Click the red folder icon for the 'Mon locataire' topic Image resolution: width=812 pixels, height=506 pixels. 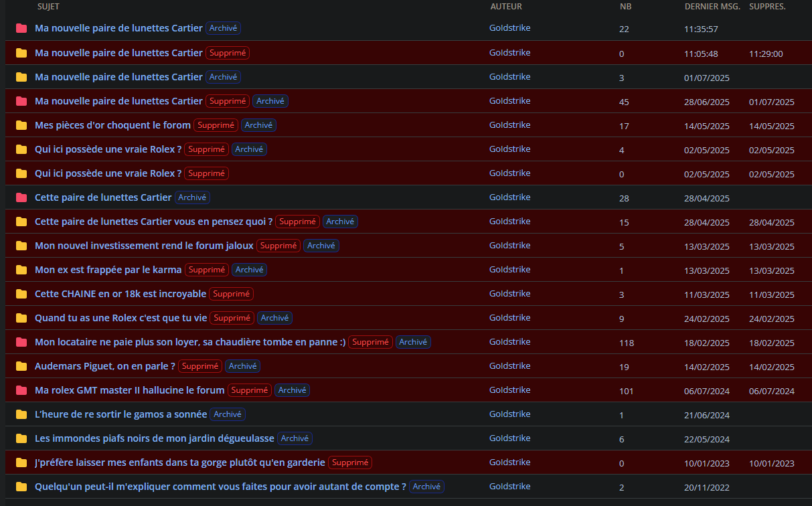pyautogui.click(x=21, y=342)
